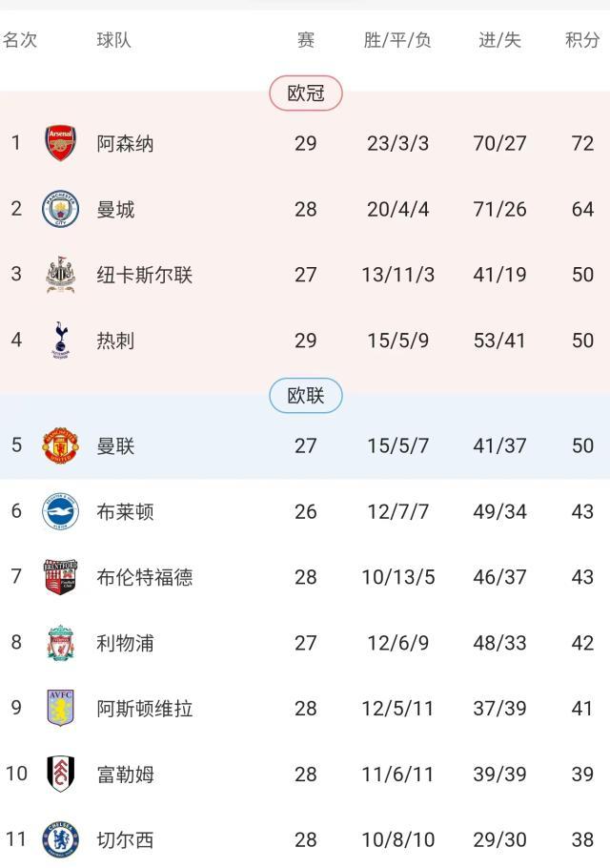
Task: Click the Manchester City crest icon
Action: coord(60,210)
